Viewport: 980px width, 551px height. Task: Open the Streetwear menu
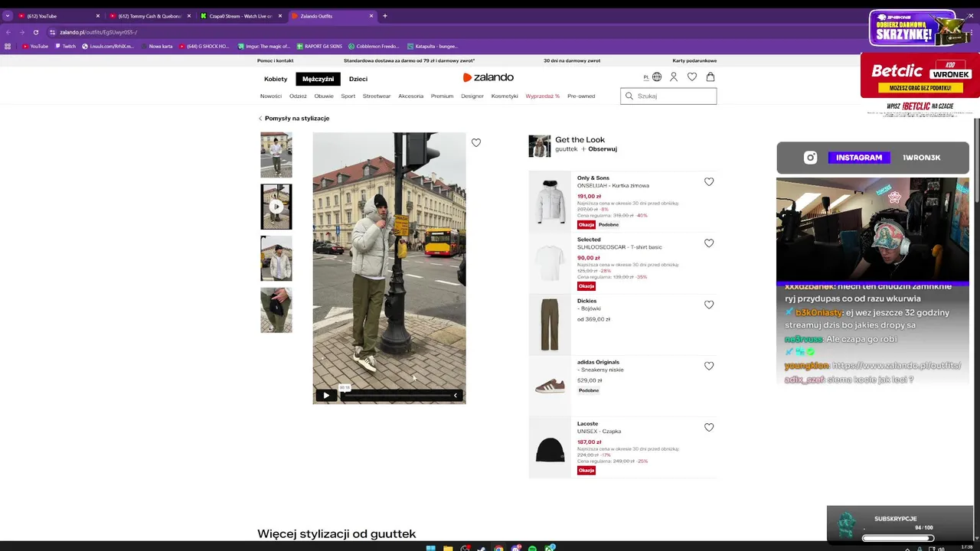coord(377,96)
